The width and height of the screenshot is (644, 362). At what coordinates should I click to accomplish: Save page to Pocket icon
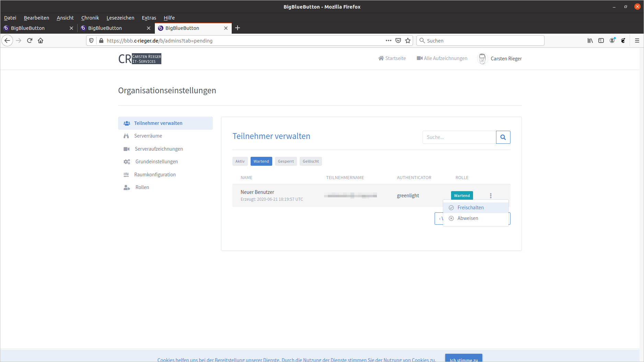tap(398, 40)
